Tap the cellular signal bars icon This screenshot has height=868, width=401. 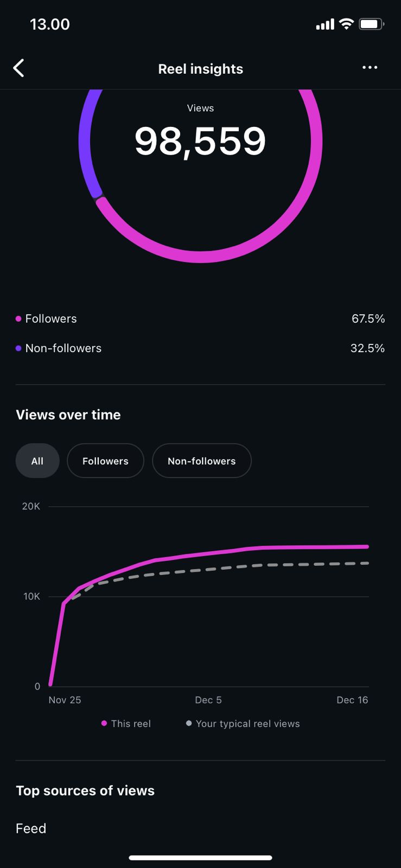(325, 24)
